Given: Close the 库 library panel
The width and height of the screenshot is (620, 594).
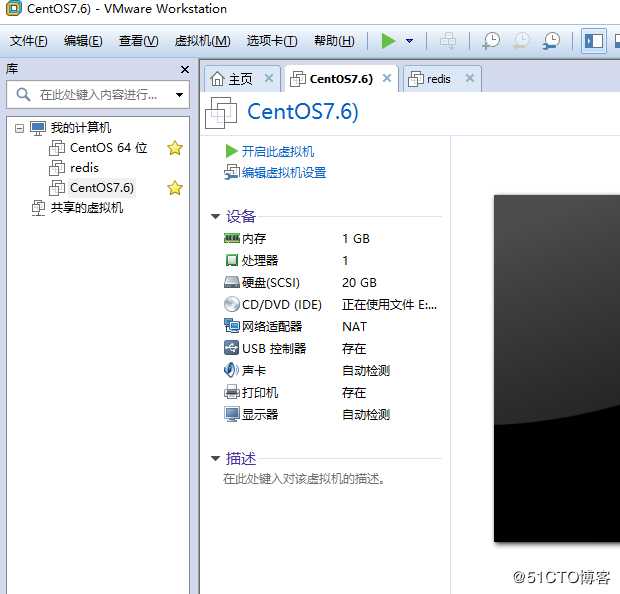Looking at the screenshot, I should (185, 70).
